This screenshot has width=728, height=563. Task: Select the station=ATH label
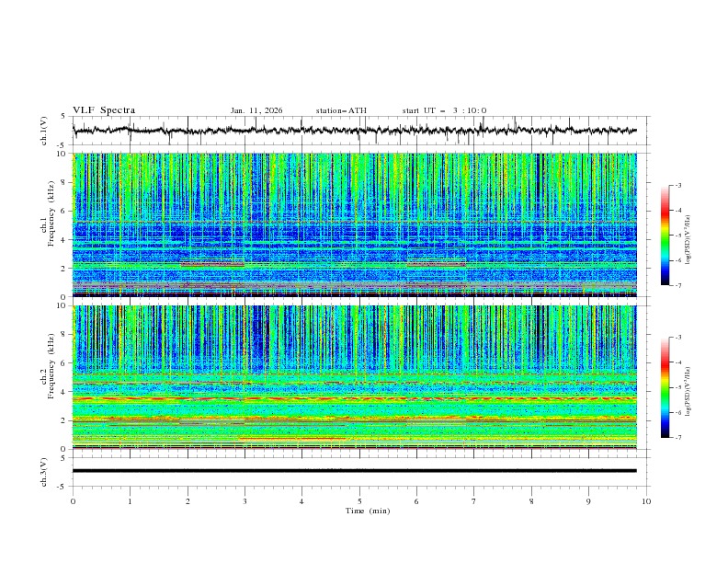tap(341, 110)
